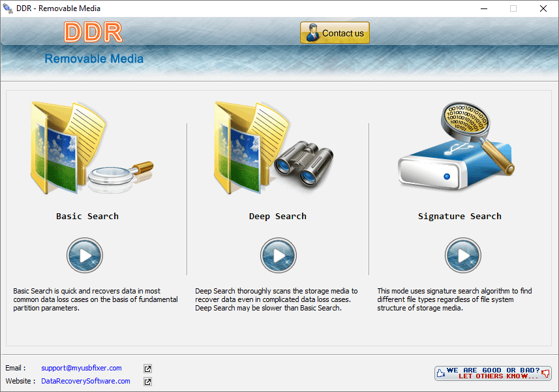The height and width of the screenshot is (392, 559).
Task: Click the DDR logo in the header
Action: coord(93,32)
